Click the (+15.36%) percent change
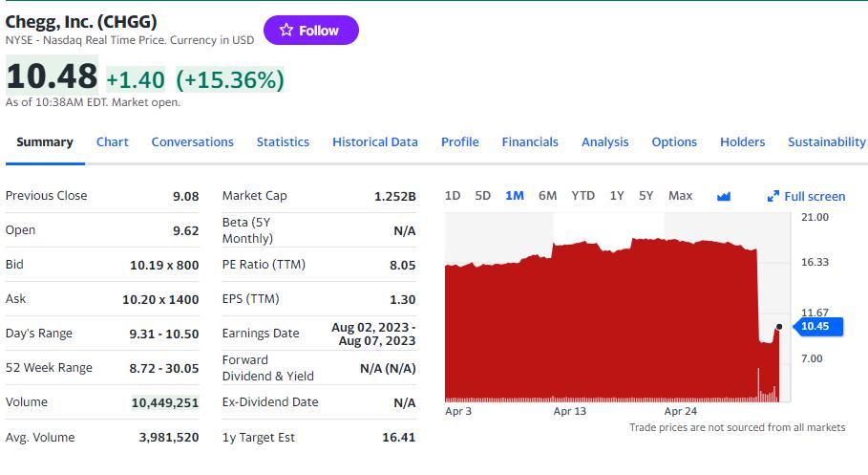The height and width of the screenshot is (475, 868). 230,80
